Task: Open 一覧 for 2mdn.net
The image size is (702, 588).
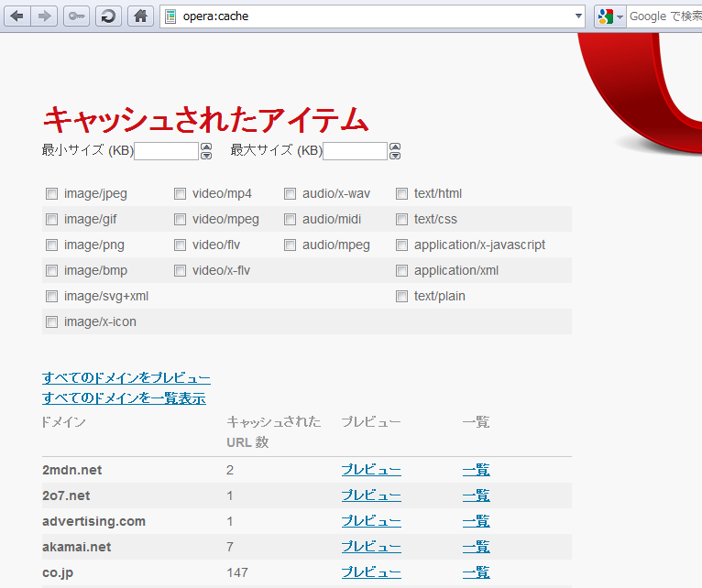Action: click(476, 470)
